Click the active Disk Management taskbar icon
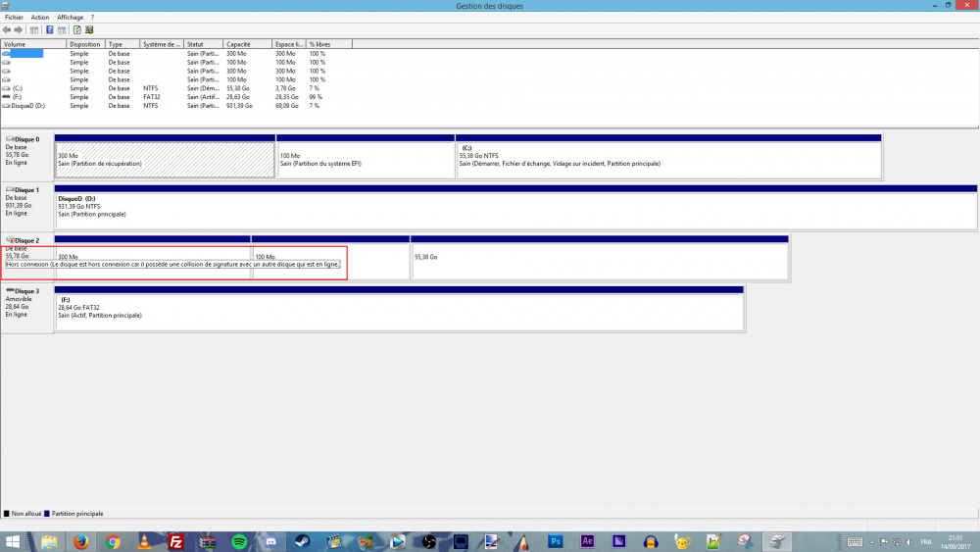The image size is (980, 552). click(x=777, y=542)
